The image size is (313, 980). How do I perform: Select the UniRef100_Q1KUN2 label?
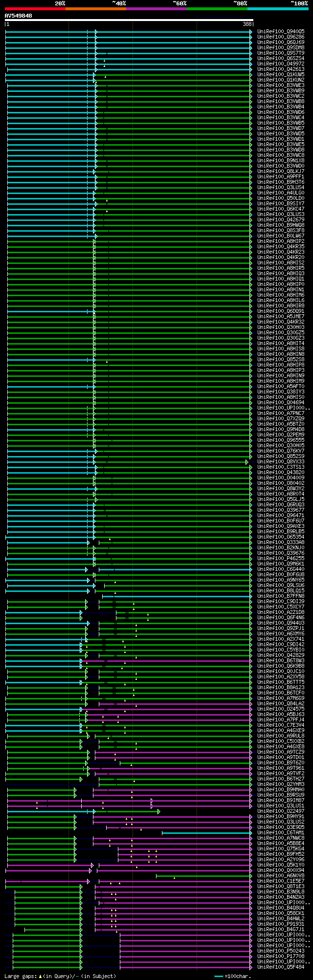281,80
